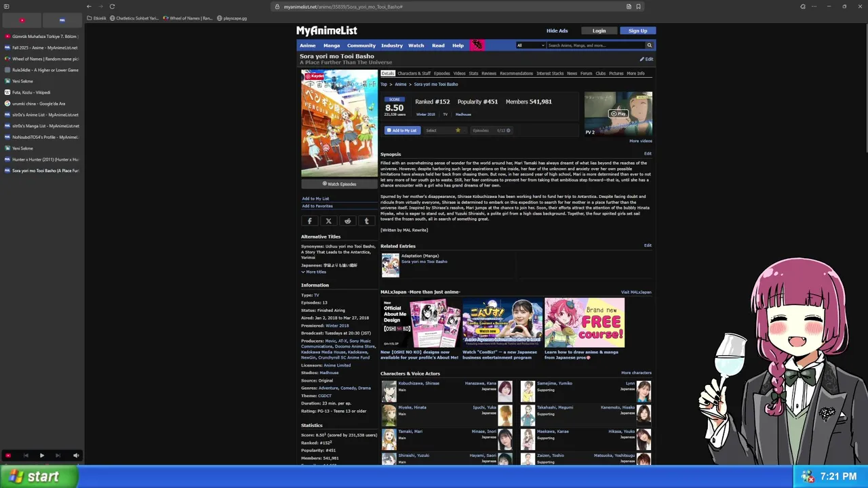Viewport: 868px width, 488px height.
Task: Open the Visit MALxJapan link
Action: (x=636, y=292)
